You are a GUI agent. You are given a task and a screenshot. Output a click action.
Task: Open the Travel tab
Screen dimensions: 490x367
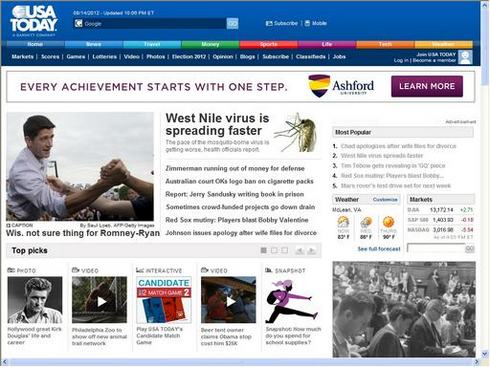click(152, 44)
